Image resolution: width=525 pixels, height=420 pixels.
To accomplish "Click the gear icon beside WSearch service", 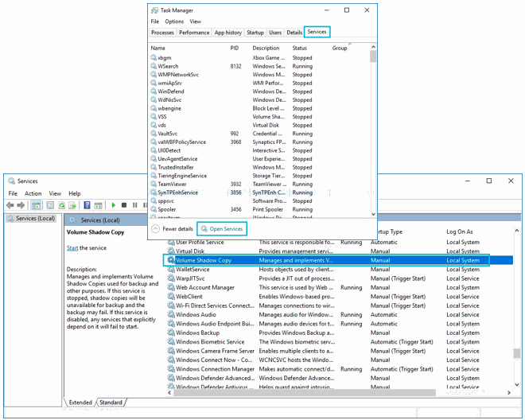I will tap(154, 66).
